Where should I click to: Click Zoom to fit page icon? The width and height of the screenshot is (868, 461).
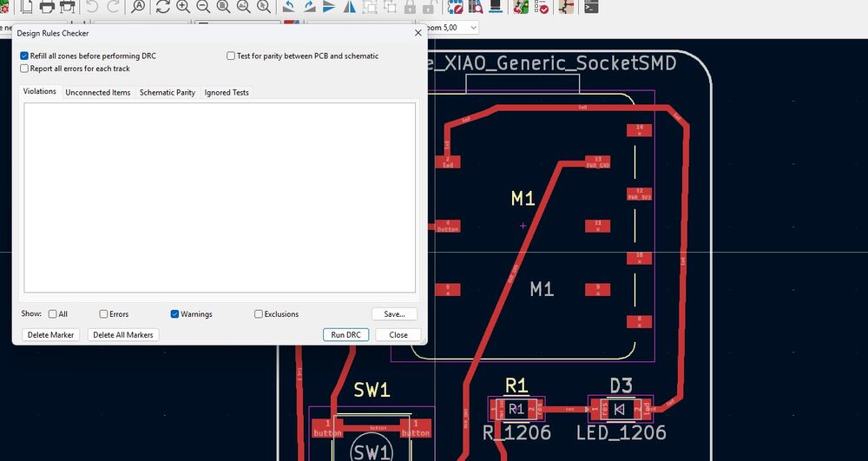click(x=224, y=7)
